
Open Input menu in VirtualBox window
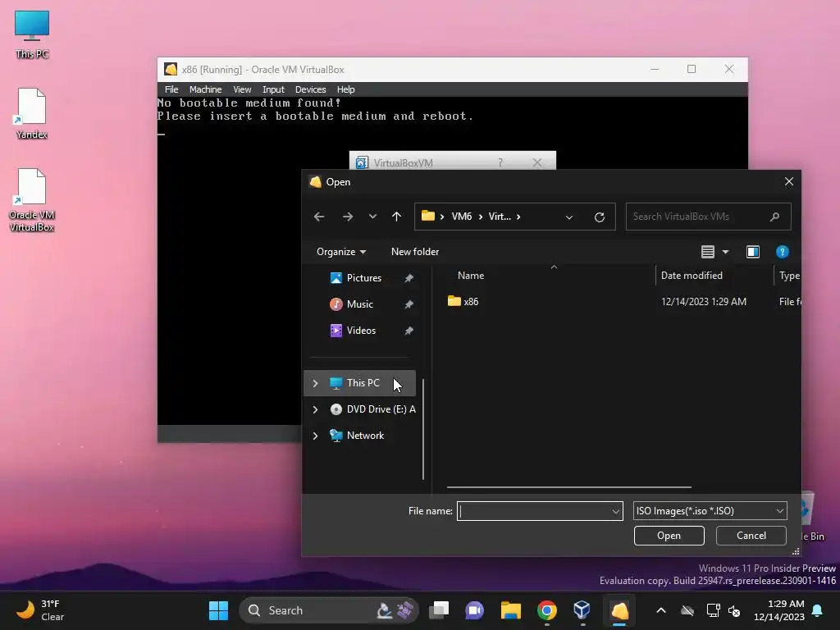pyautogui.click(x=273, y=89)
